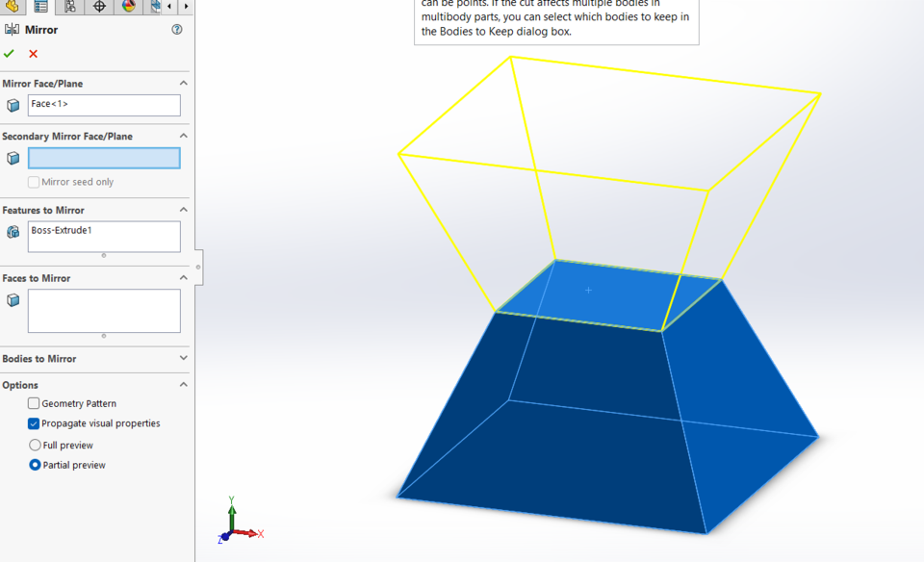
Task: Select the DimXpert colorful sphere tab icon
Action: coord(128,7)
